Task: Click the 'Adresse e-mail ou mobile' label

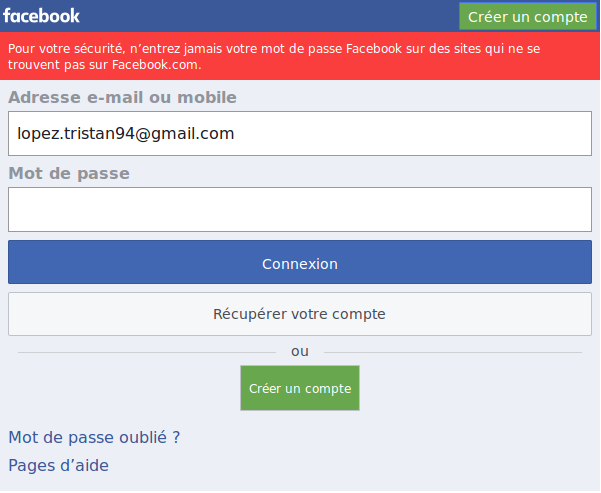Action: click(122, 97)
